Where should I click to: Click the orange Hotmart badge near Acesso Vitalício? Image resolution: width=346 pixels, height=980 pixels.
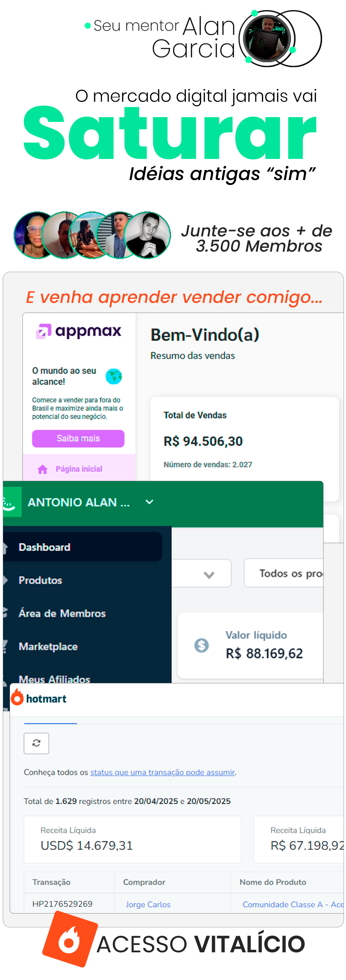click(x=70, y=938)
